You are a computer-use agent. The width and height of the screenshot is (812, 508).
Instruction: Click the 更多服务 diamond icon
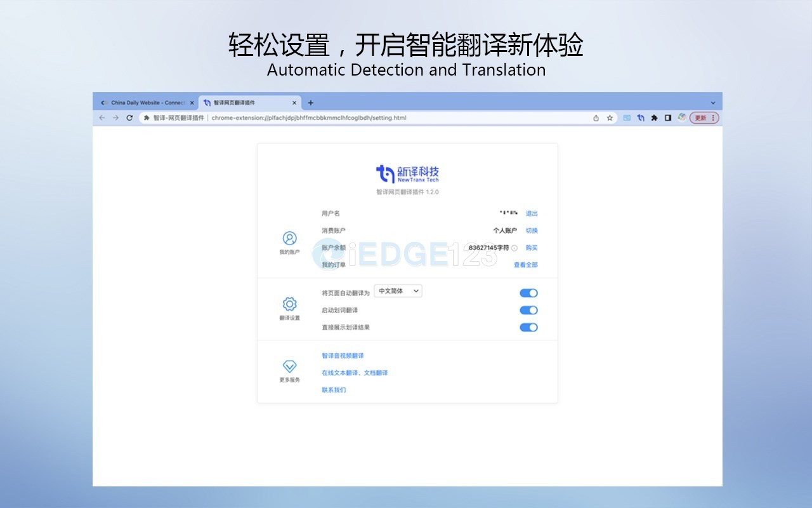click(289, 366)
